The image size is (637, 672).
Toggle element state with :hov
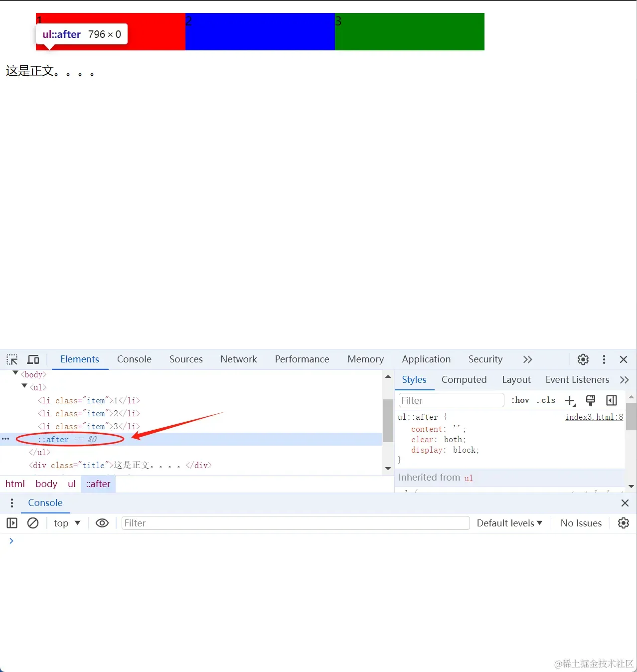click(520, 400)
